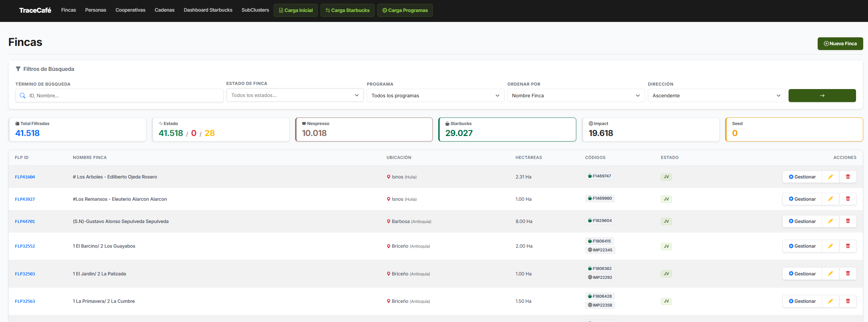Viewport: 868px width, 322px height.
Task: Click Gestionar for FLP32552
Action: [x=802, y=246]
